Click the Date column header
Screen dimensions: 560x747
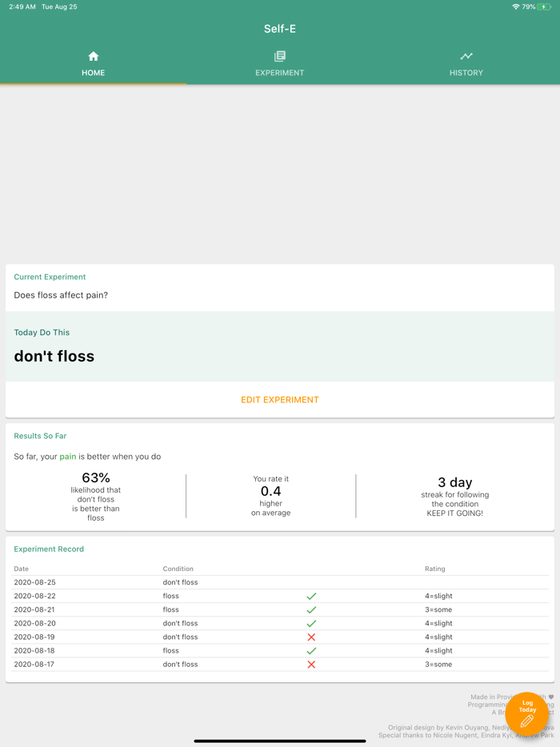pos(21,569)
